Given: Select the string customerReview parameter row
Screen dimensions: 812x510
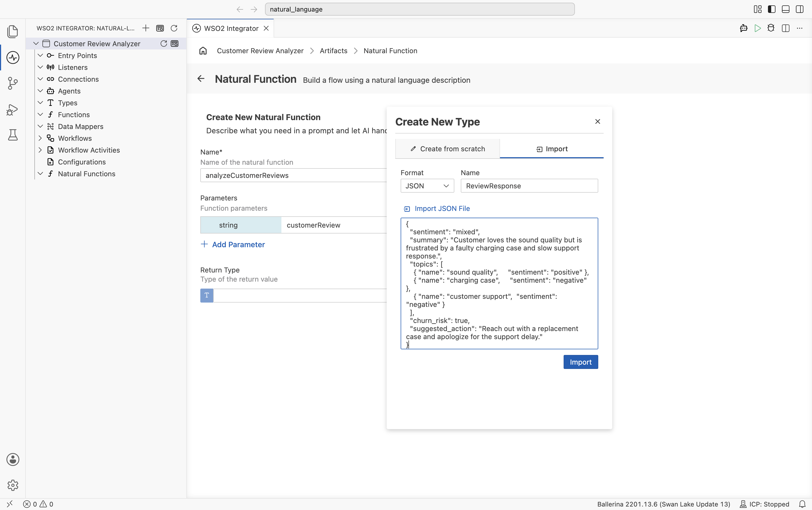Looking at the screenshot, I should 293,225.
